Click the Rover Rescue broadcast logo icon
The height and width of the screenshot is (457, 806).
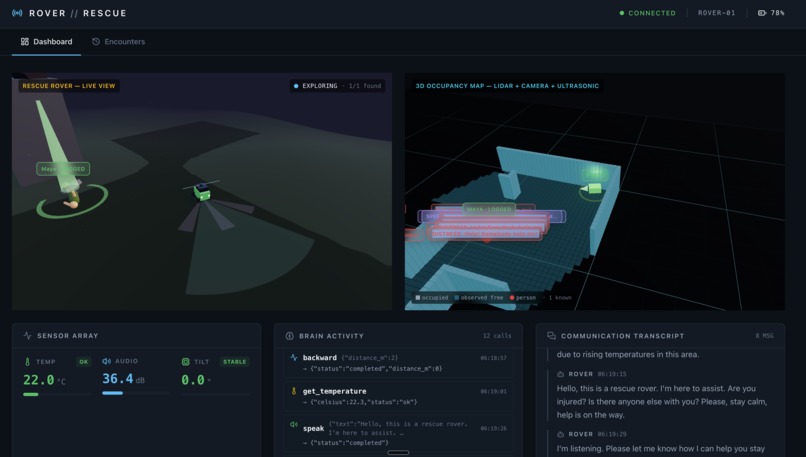pos(17,13)
